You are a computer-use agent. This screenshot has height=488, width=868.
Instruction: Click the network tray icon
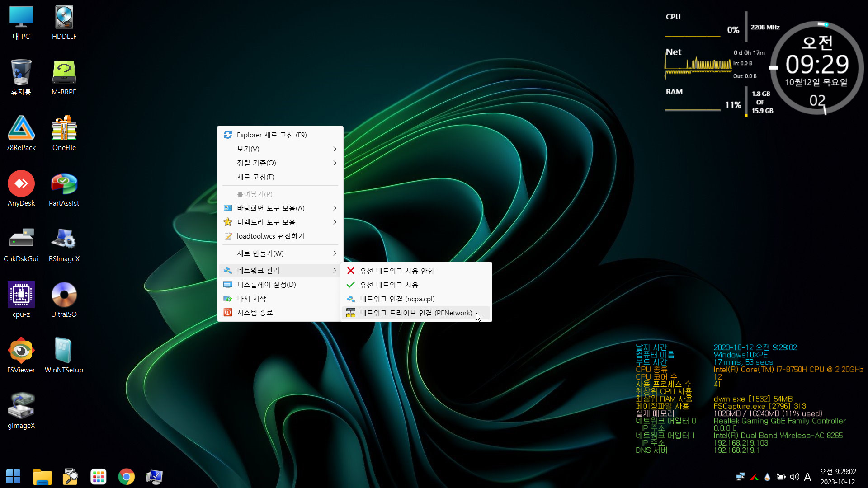(x=740, y=477)
